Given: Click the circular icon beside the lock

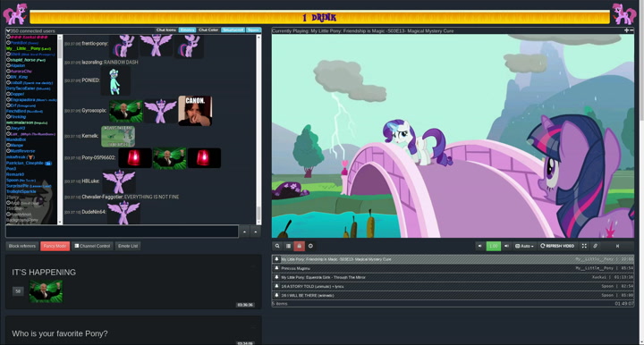Looking at the screenshot, I should [310, 246].
